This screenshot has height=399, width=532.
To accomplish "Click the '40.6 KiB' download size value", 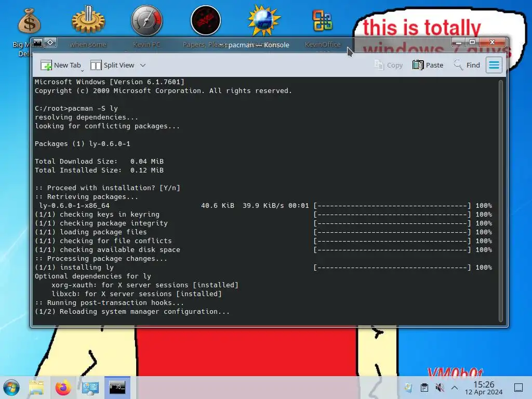I will pyautogui.click(x=218, y=205).
